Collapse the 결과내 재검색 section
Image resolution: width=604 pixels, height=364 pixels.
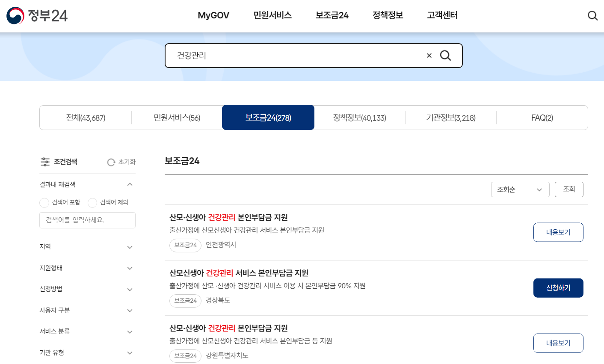pyautogui.click(x=130, y=184)
